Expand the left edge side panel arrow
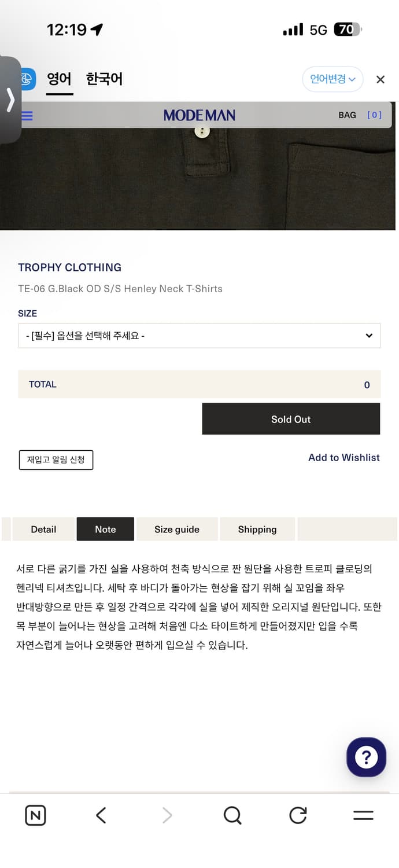 pyautogui.click(x=10, y=100)
